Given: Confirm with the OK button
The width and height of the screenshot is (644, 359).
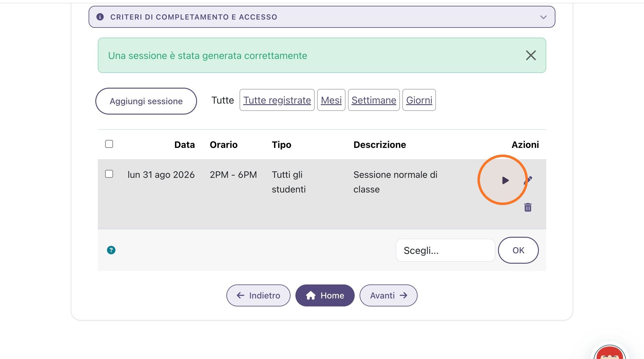Looking at the screenshot, I should pyautogui.click(x=518, y=250).
